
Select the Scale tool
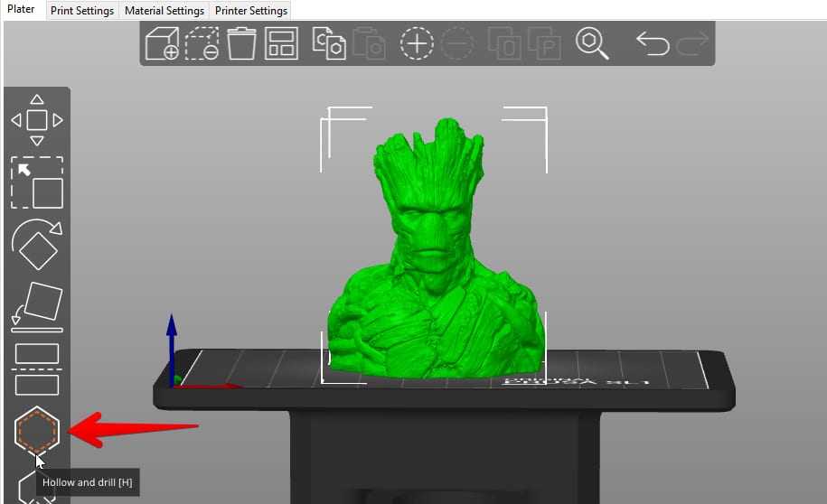pos(37,182)
